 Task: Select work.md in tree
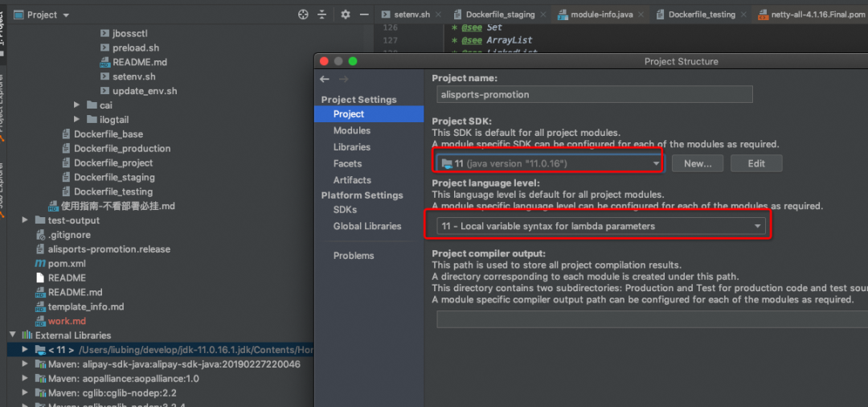[x=67, y=321]
